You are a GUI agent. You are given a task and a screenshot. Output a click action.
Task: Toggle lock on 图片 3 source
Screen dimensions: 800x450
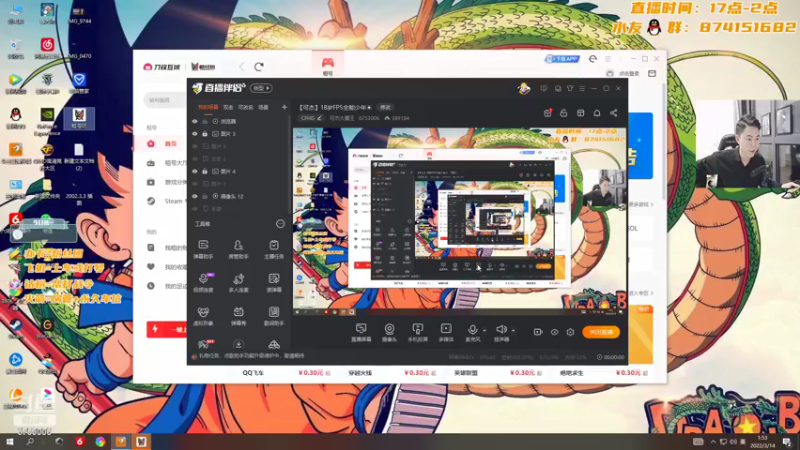click(x=205, y=134)
